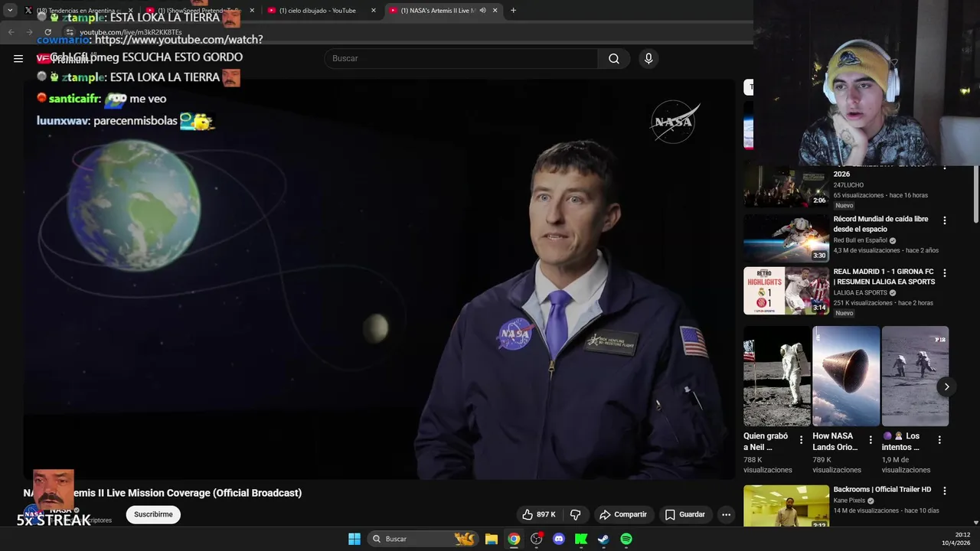This screenshot has width=980, height=551.
Task: Open the Compartir share option
Action: pos(623,514)
